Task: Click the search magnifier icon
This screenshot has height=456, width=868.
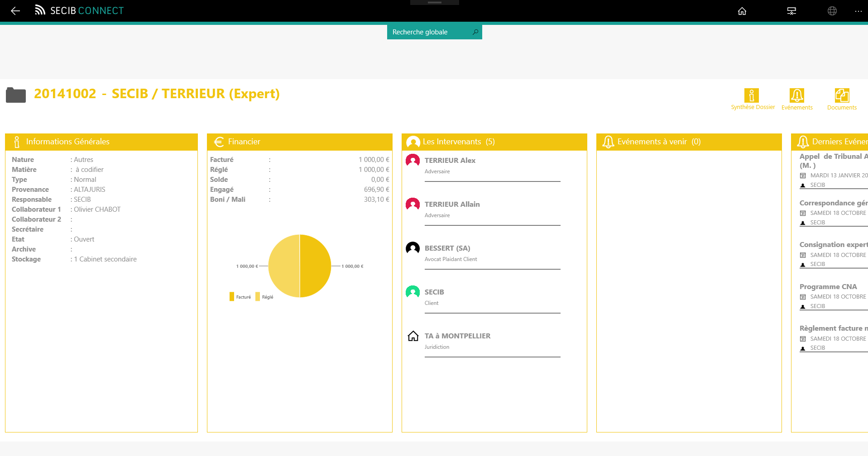Action: point(475,32)
